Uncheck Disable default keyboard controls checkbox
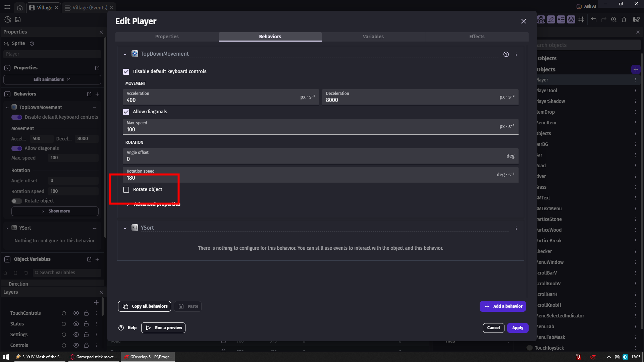The width and height of the screenshot is (644, 362). (126, 72)
